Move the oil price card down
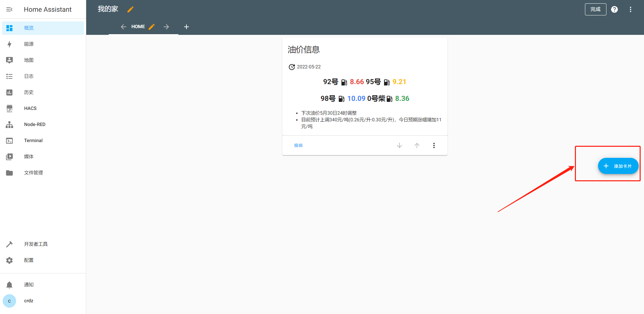This screenshot has width=644, height=314. [x=399, y=145]
